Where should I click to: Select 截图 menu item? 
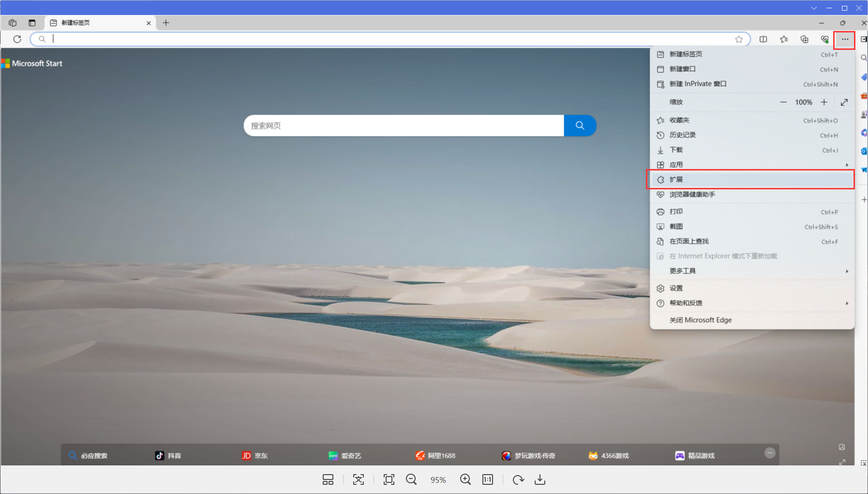(752, 227)
